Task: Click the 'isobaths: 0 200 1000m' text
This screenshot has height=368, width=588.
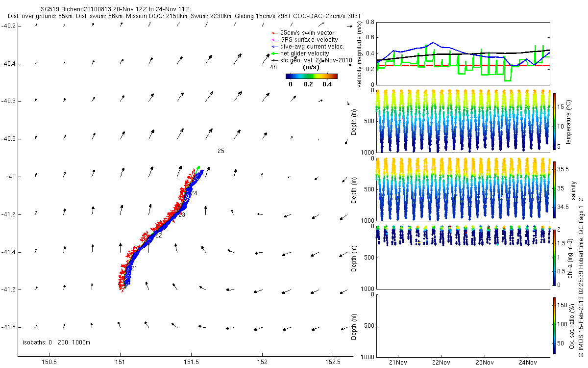Action: point(56,342)
